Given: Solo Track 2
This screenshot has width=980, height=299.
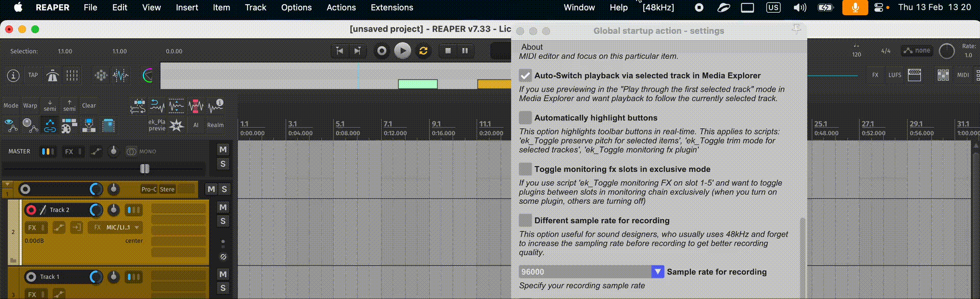Looking at the screenshot, I should [x=223, y=221].
